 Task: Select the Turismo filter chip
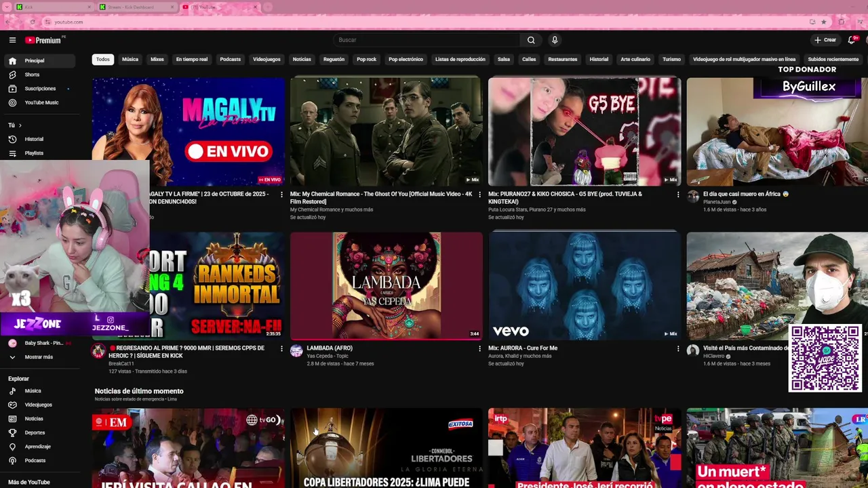[x=671, y=60]
